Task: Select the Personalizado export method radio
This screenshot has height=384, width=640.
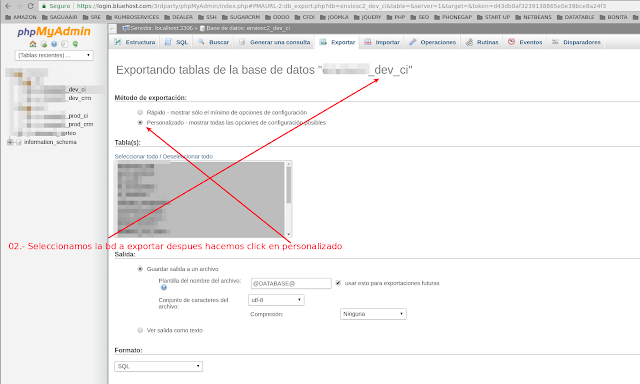Action: coord(140,122)
